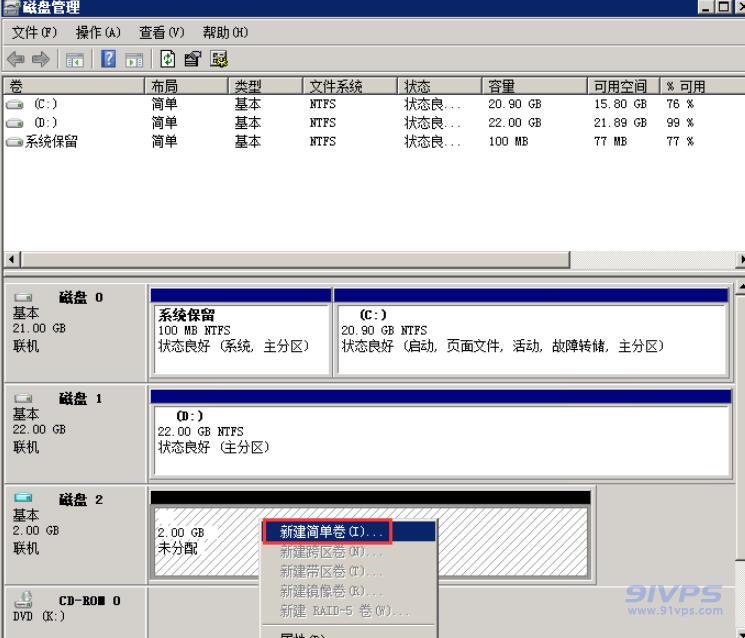Click the volume list left scroll arrow
Viewport: 745px width, 638px height.
(x=12, y=260)
